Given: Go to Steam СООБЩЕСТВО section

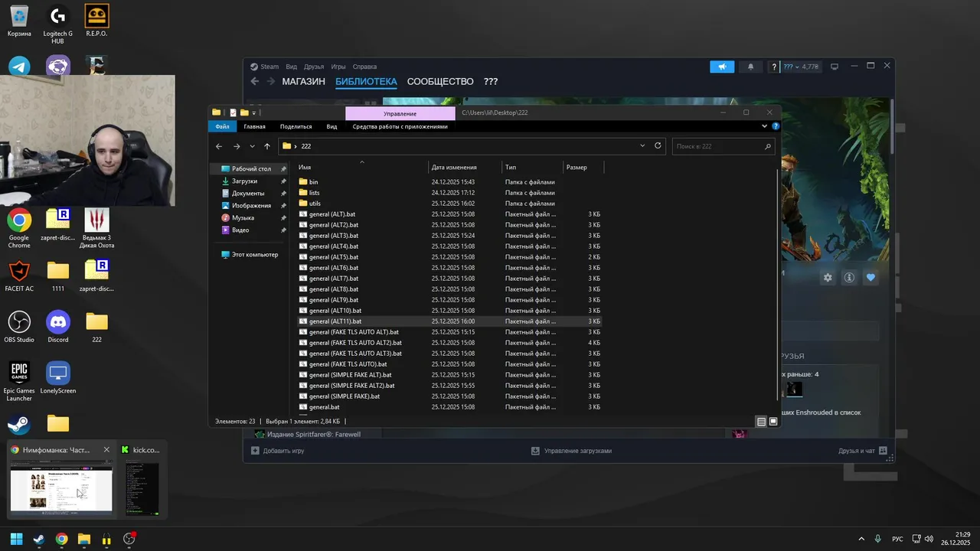Looking at the screenshot, I should click(440, 82).
